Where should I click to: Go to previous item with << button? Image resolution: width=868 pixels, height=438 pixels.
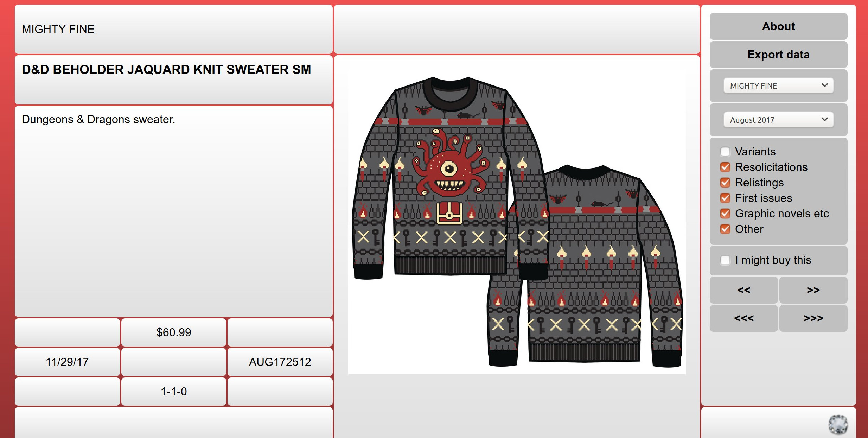click(743, 290)
